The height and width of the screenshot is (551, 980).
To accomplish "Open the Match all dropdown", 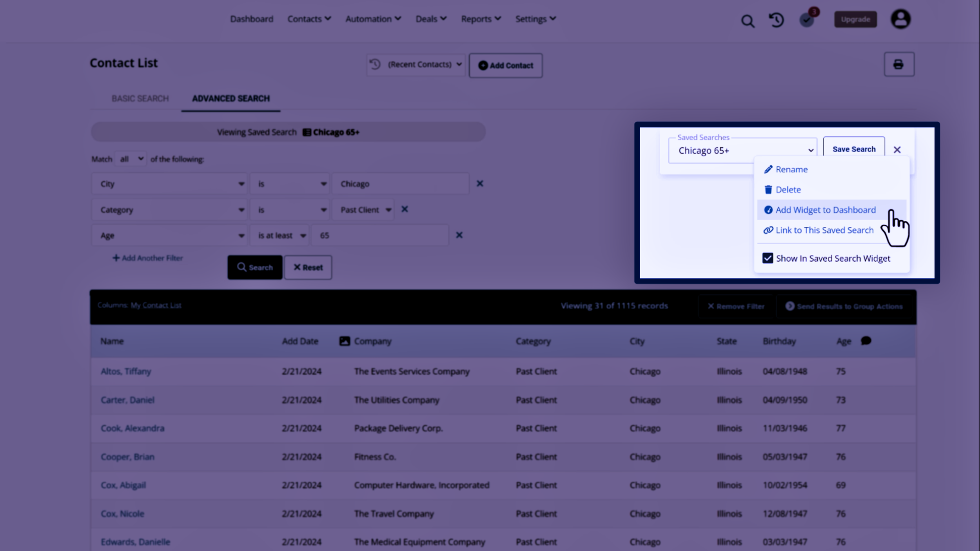I will coord(131,159).
